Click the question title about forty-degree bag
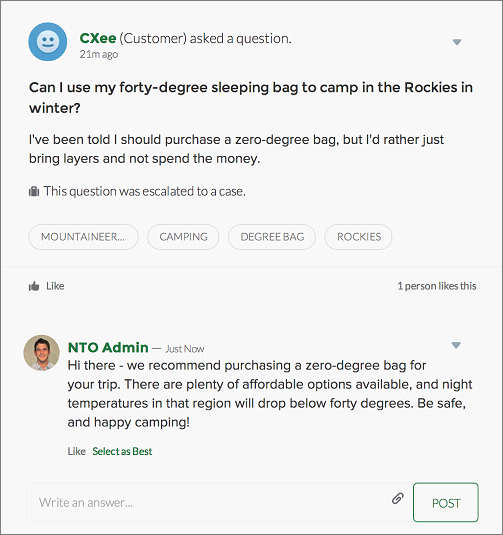The image size is (503, 535). click(x=251, y=98)
